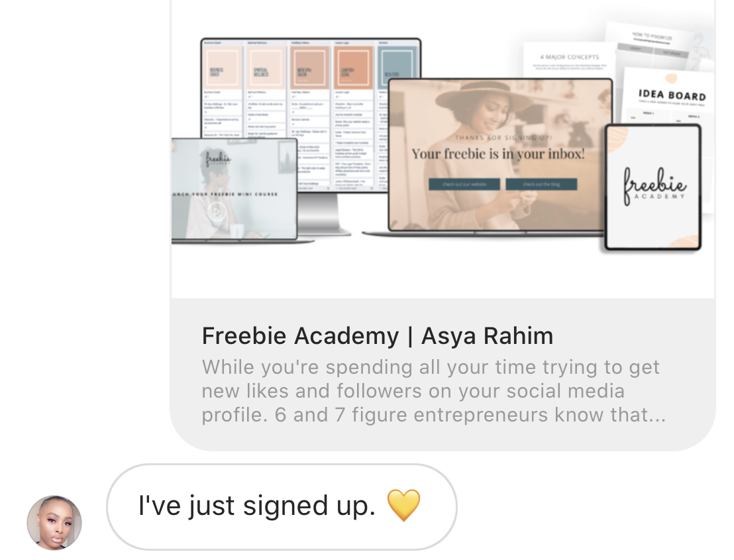Select the Lawyer/Legal card on monitor board
734x560 pixels.
[354, 68]
